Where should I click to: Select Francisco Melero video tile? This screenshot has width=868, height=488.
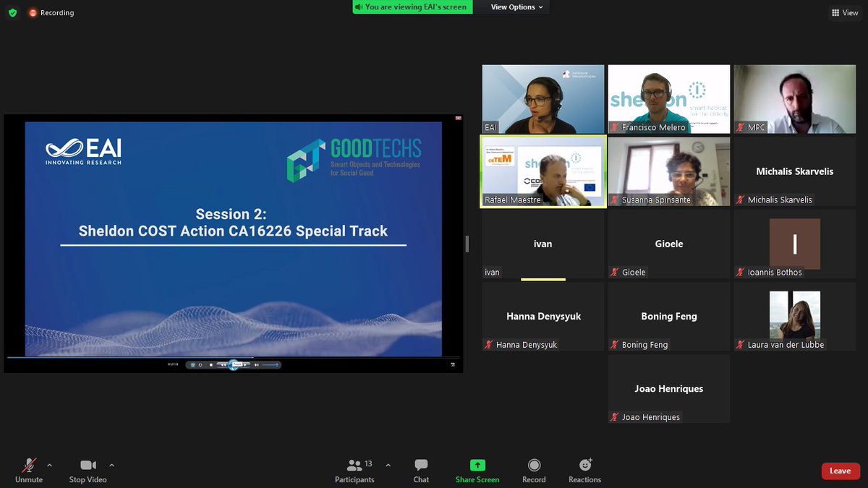coord(669,99)
